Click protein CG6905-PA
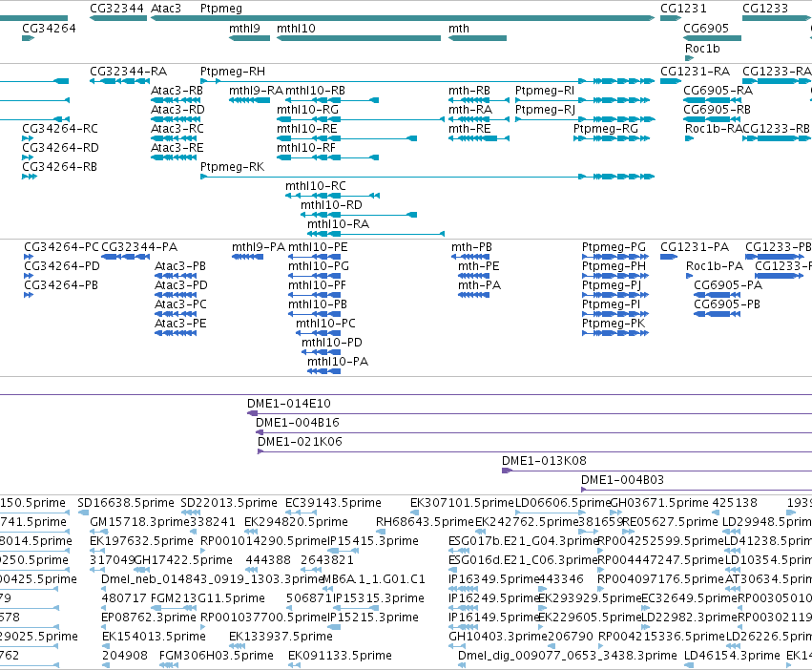 [718, 295]
